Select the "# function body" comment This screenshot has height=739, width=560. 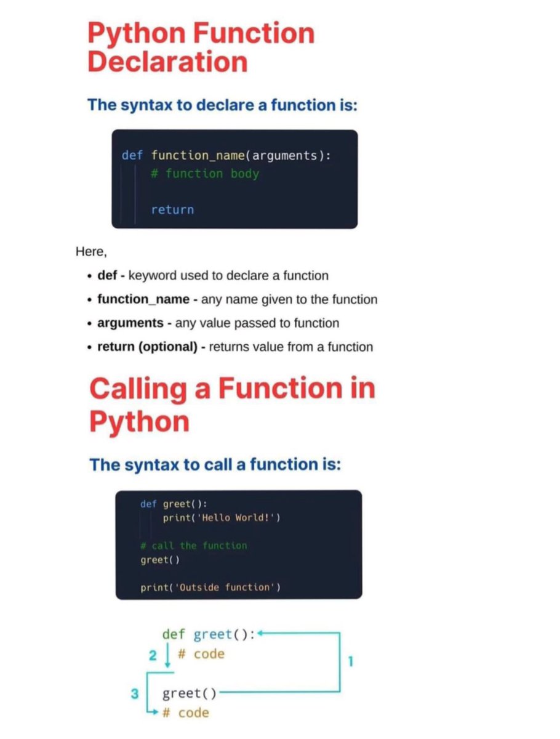(205, 174)
